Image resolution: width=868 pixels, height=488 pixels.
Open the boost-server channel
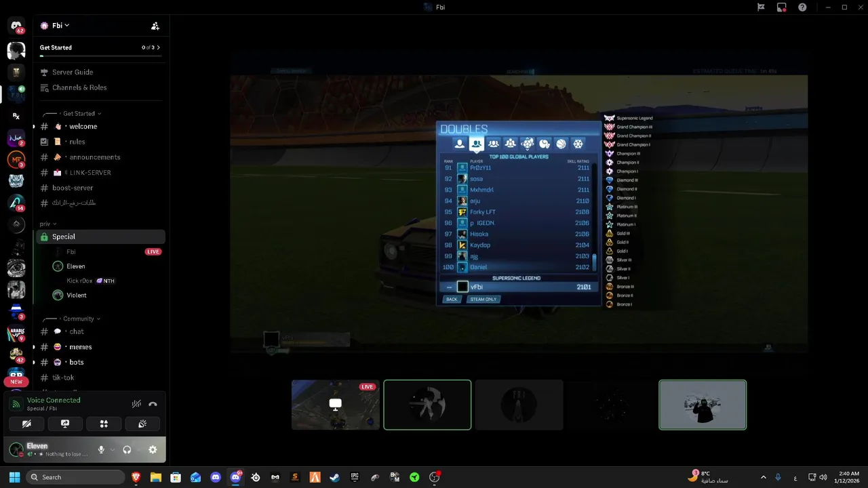100,188
